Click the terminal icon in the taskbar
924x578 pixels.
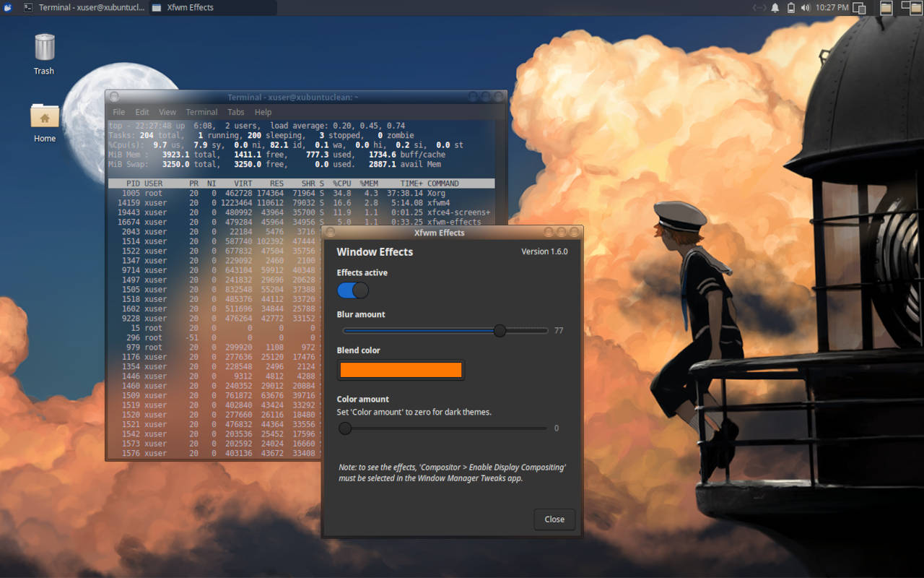pyautogui.click(x=27, y=8)
